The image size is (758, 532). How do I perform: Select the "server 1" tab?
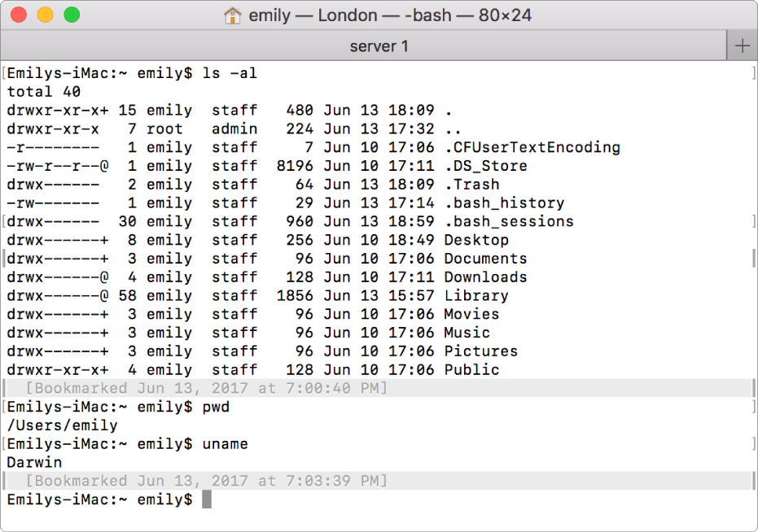point(379,46)
